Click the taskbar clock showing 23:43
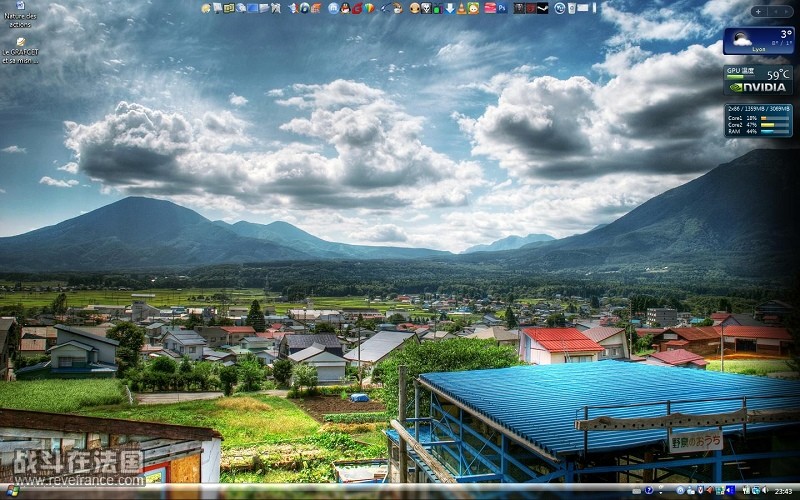The height and width of the screenshot is (500, 800). pos(783,491)
